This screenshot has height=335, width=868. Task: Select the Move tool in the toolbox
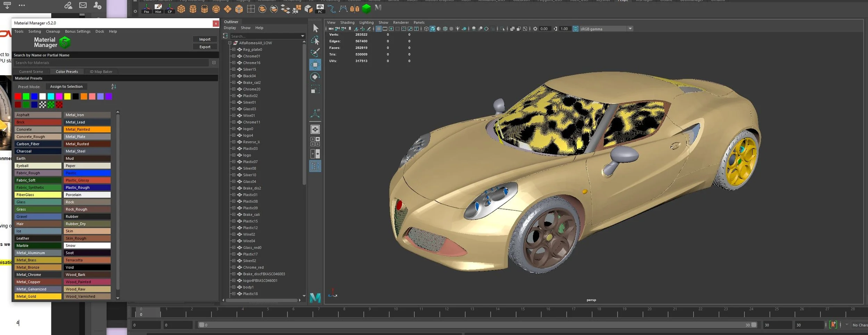315,65
